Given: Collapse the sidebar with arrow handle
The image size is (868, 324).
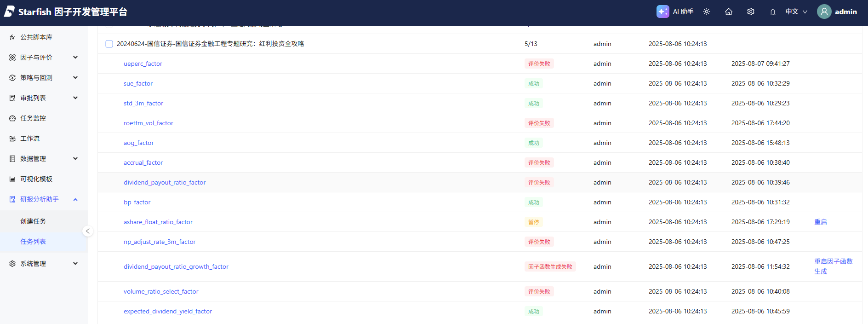Looking at the screenshot, I should pos(87,231).
